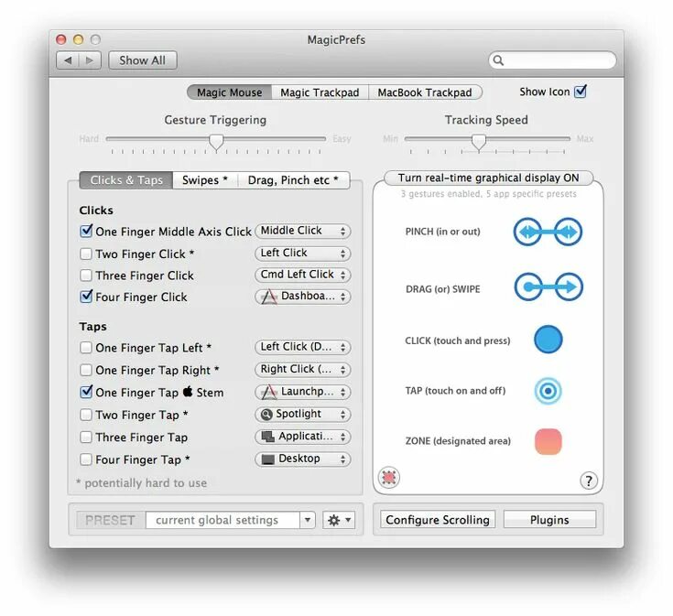Click the PRESET label button
The width and height of the screenshot is (673, 616).
(x=110, y=520)
